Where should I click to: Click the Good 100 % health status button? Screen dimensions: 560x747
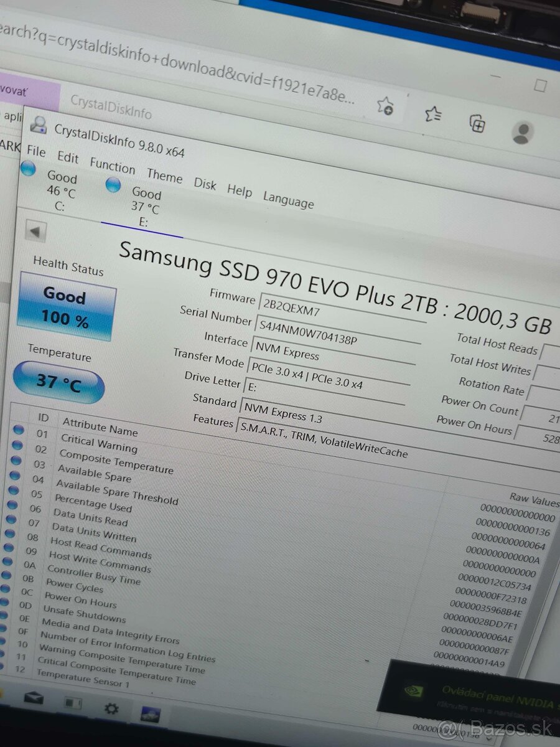(x=66, y=306)
